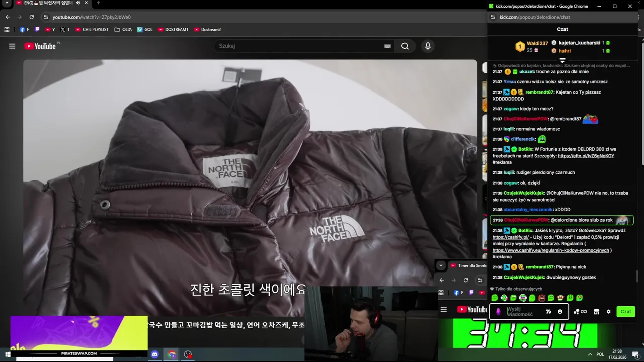Open the YouTube hamburger guide menu
The width and height of the screenshot is (644, 362).
coord(12,46)
